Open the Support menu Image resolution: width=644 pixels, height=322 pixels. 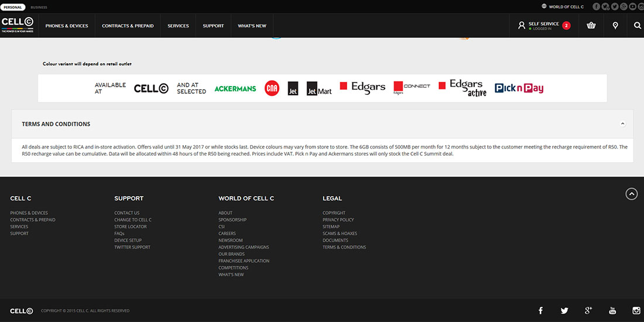click(x=213, y=26)
